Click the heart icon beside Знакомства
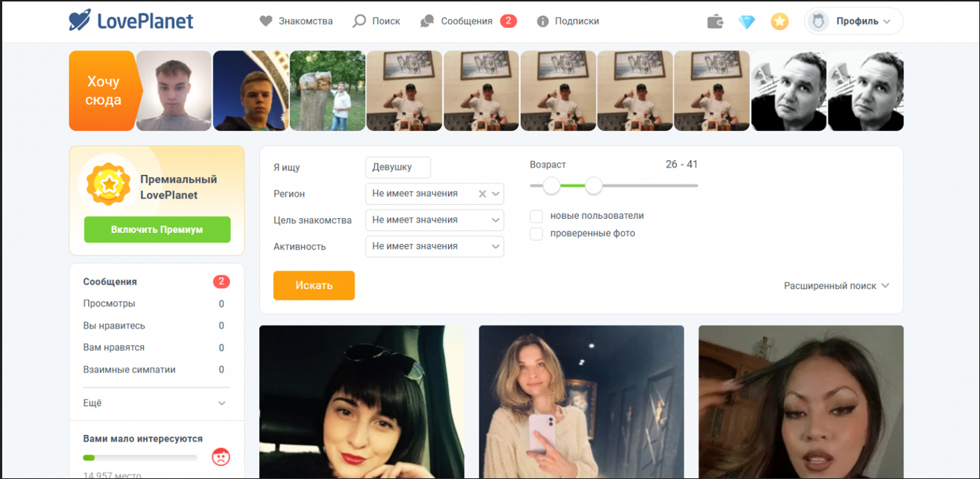This screenshot has height=479, width=980. (266, 21)
